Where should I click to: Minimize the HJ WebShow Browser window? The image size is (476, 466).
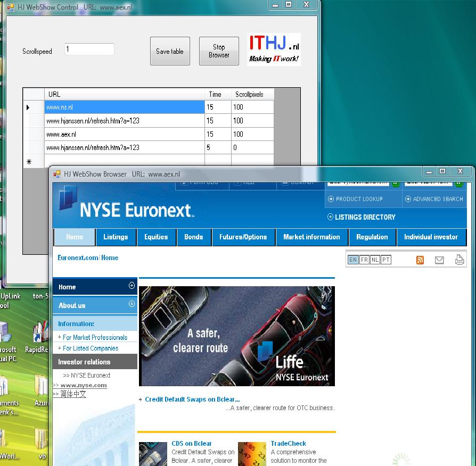[x=429, y=172]
